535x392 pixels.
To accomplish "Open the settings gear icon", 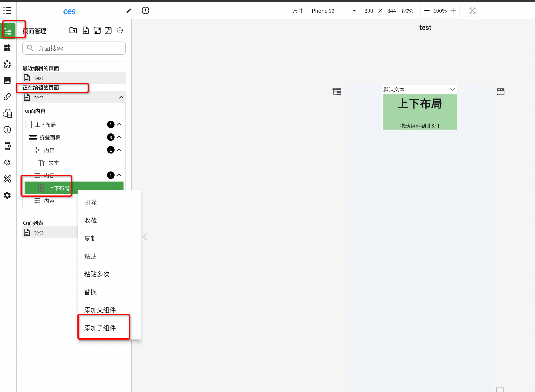I will pyautogui.click(x=7, y=195).
